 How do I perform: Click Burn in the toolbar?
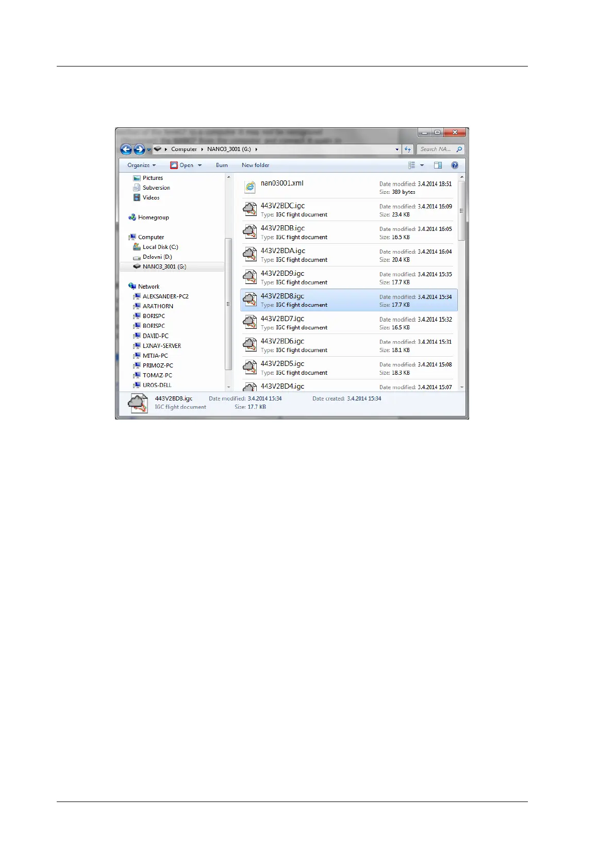pos(222,165)
